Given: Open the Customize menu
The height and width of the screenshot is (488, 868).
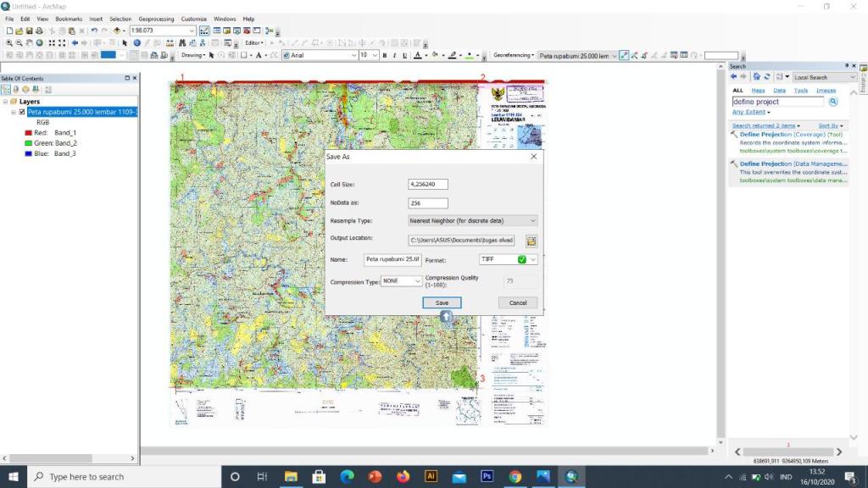Looking at the screenshot, I should [x=194, y=19].
